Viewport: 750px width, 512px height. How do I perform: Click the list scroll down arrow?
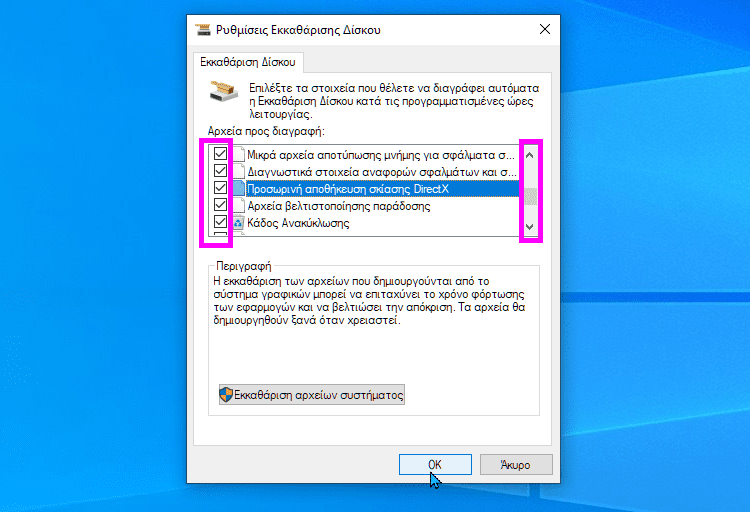coord(529,226)
